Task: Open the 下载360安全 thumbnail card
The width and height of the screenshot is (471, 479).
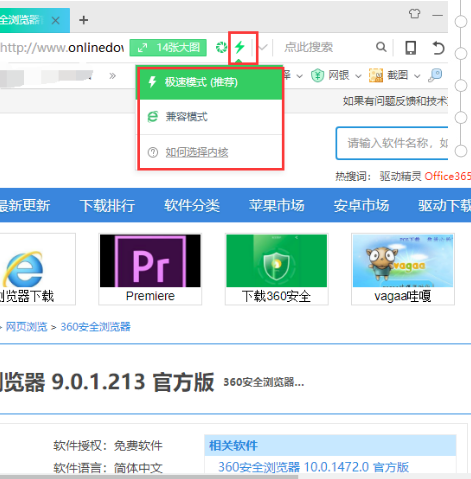Action: pyautogui.click(x=277, y=269)
